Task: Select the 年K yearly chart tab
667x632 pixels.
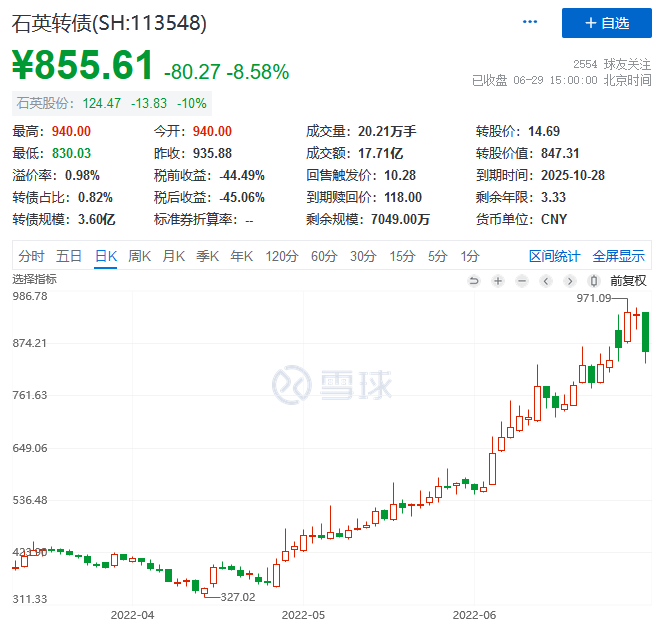Action: click(242, 256)
